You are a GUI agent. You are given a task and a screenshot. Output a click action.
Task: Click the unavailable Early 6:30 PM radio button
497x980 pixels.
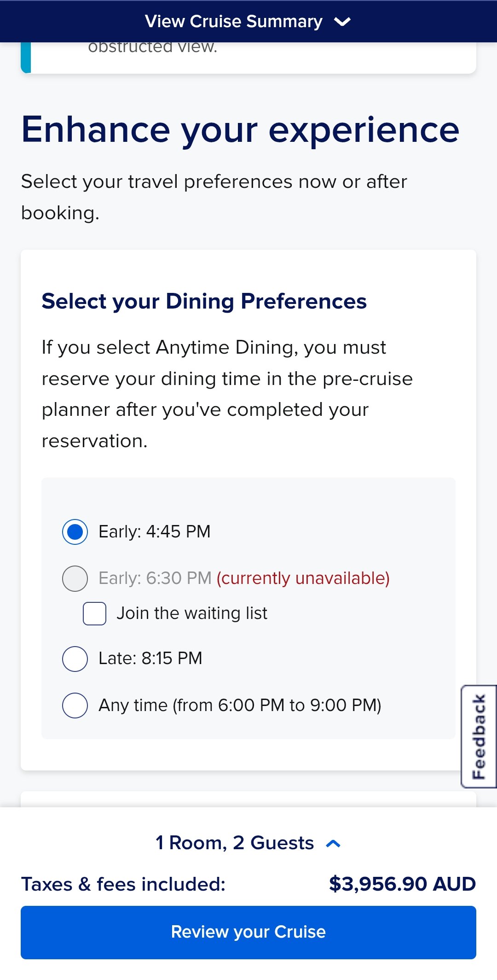(75, 578)
